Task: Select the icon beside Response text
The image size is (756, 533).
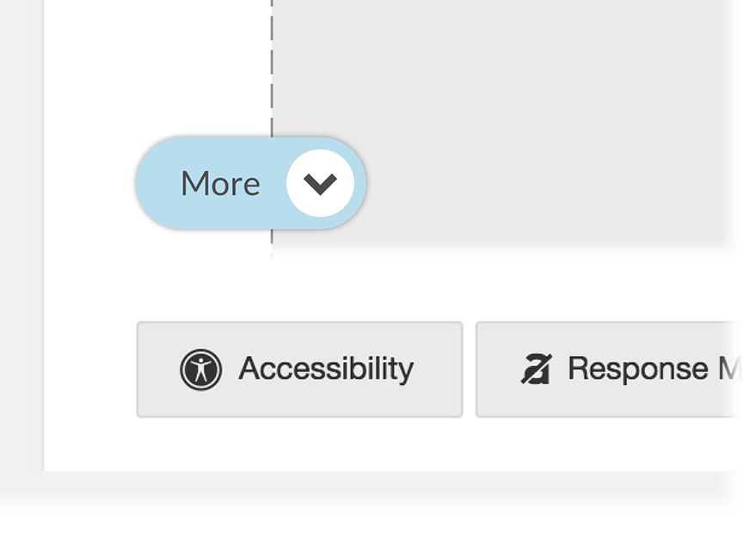Action: pos(537,369)
